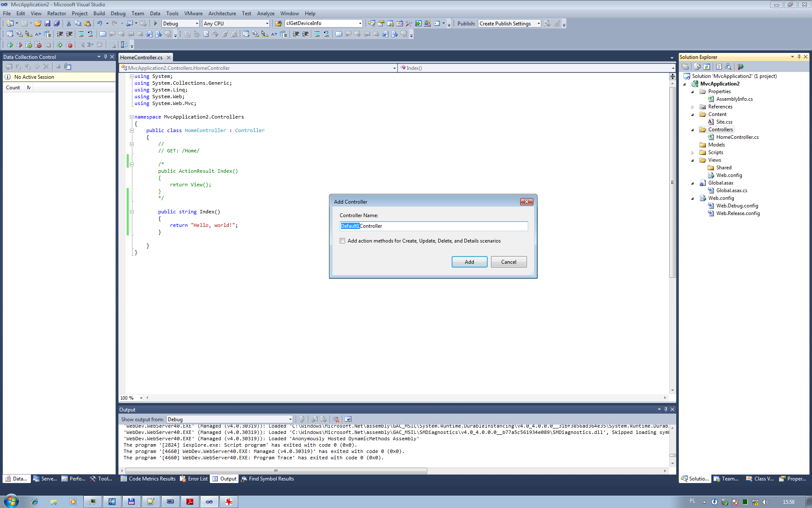The width and height of the screenshot is (812, 508).
Task: Select Global.asax.cs in Solution Explorer
Action: (x=732, y=190)
